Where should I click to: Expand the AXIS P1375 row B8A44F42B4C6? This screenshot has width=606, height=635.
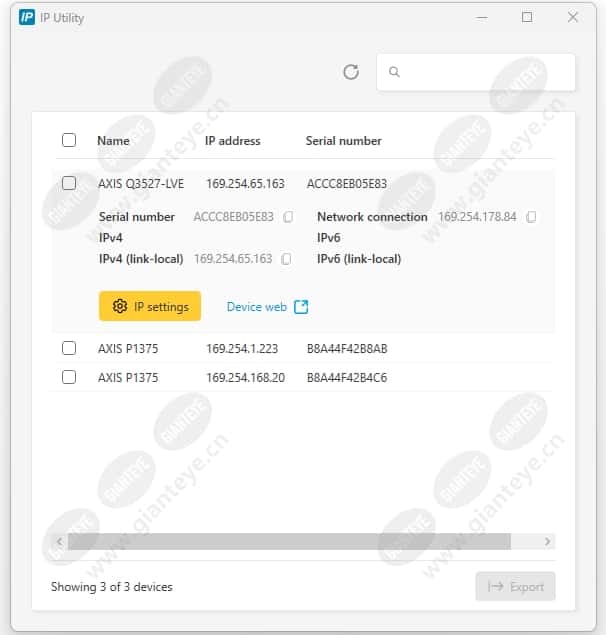click(303, 377)
